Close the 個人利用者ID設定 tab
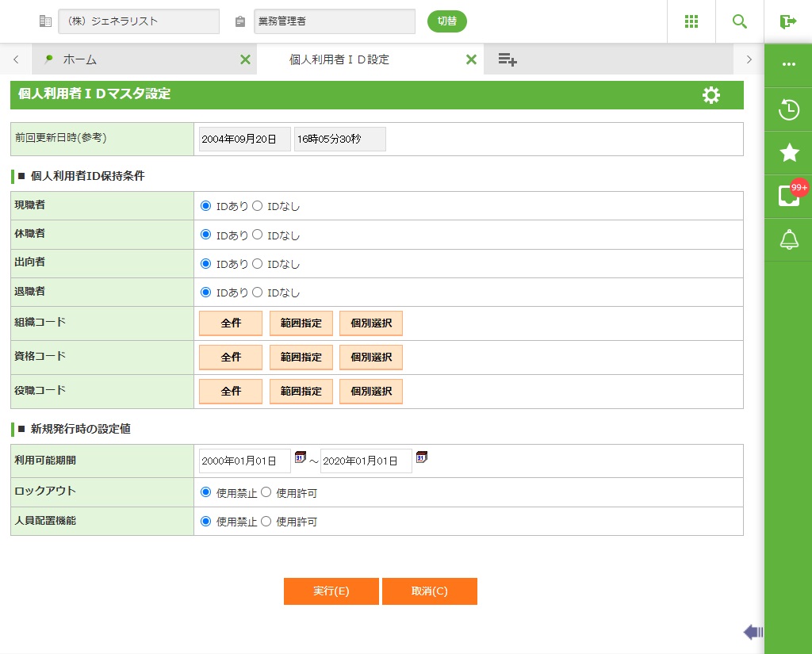This screenshot has height=654, width=812. coord(471,59)
